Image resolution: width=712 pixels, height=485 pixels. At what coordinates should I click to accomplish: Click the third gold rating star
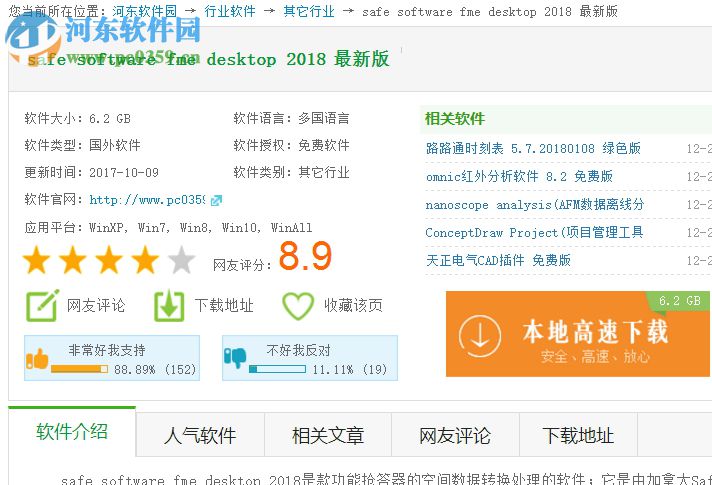[x=109, y=260]
